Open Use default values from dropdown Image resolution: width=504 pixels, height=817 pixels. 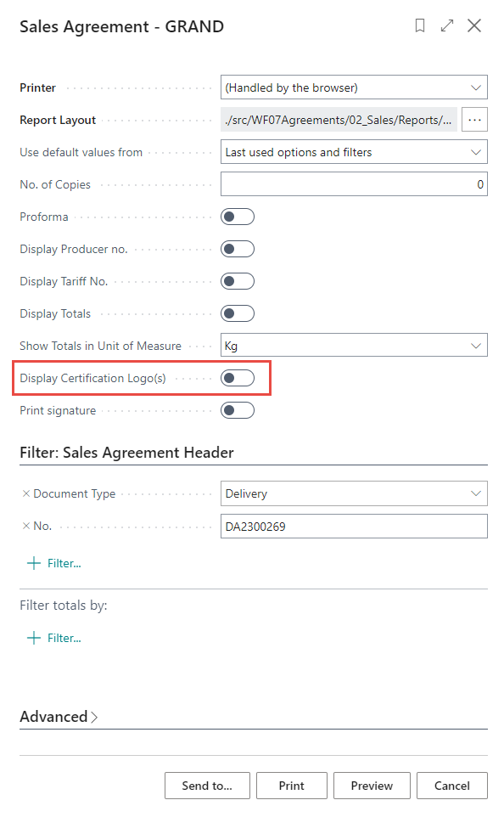tap(354, 152)
